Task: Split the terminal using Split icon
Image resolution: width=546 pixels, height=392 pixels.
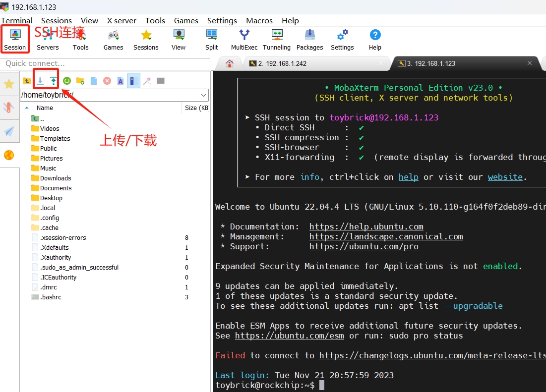Action: coord(211,39)
